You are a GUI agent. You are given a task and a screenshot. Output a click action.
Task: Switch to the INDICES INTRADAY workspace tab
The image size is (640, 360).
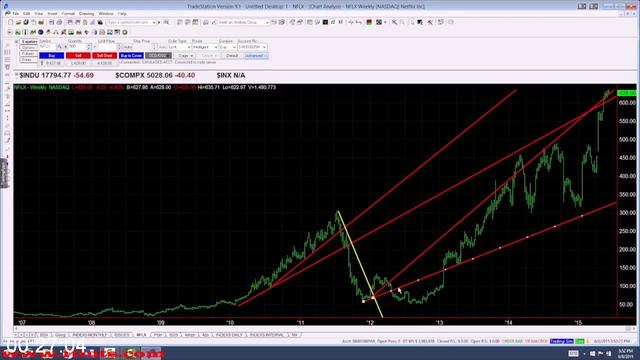point(267,335)
